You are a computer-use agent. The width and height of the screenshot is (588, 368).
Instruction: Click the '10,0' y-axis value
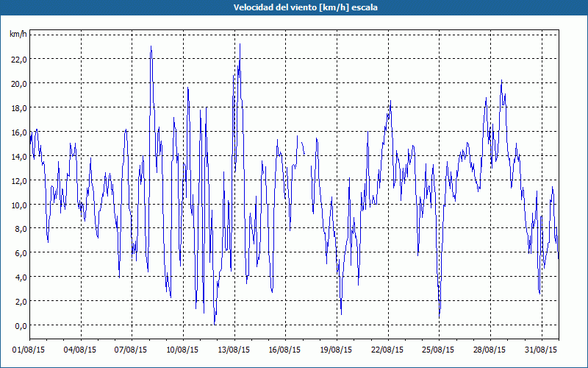(19, 205)
